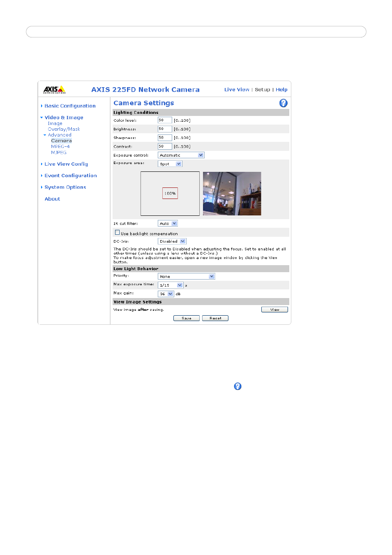Click the camera preview thumbnail
The image size is (392, 555).
[x=232, y=194]
